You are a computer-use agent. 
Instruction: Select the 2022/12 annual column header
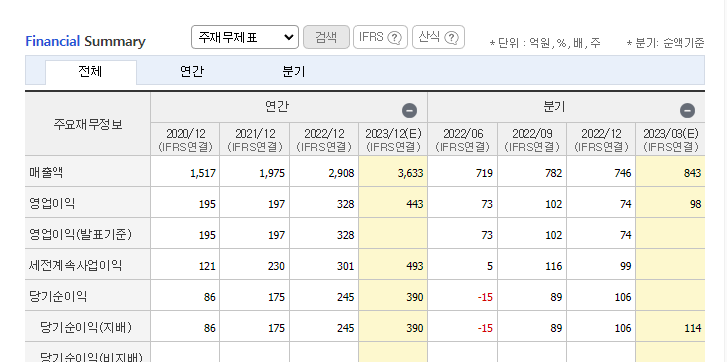click(x=324, y=140)
